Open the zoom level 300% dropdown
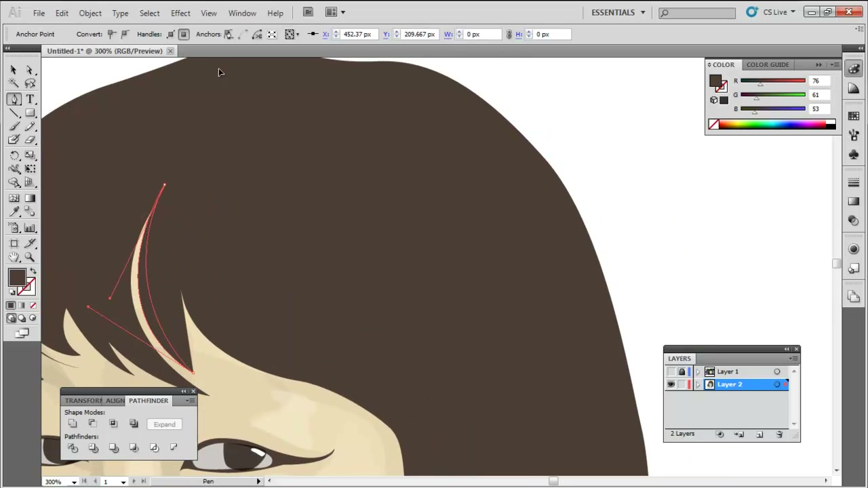This screenshot has height=488, width=868. [x=74, y=482]
